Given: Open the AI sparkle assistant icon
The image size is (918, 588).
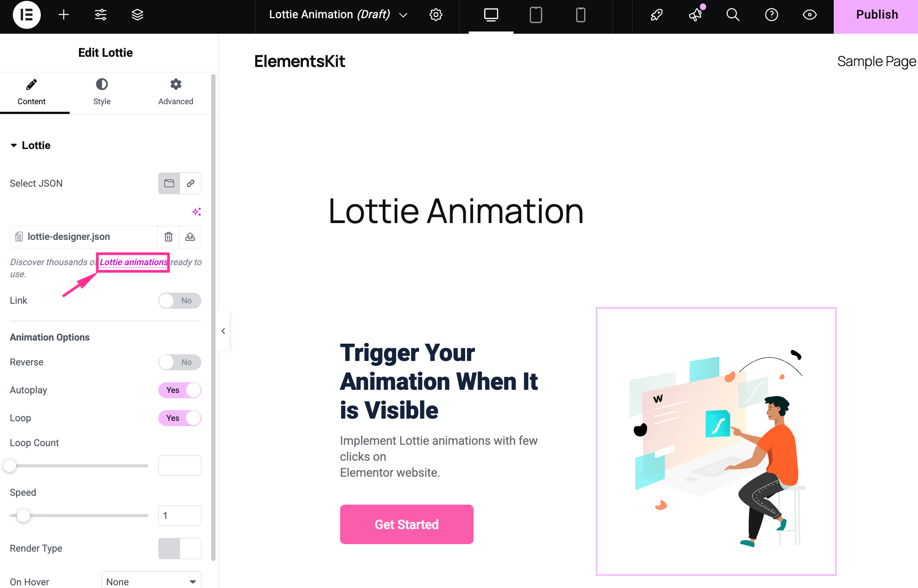Looking at the screenshot, I should click(196, 212).
